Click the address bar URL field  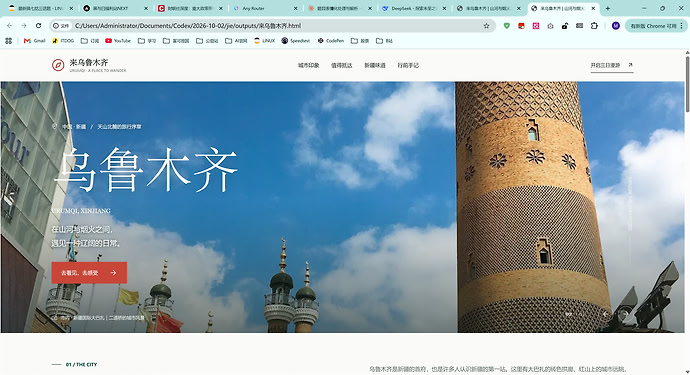[x=273, y=26]
